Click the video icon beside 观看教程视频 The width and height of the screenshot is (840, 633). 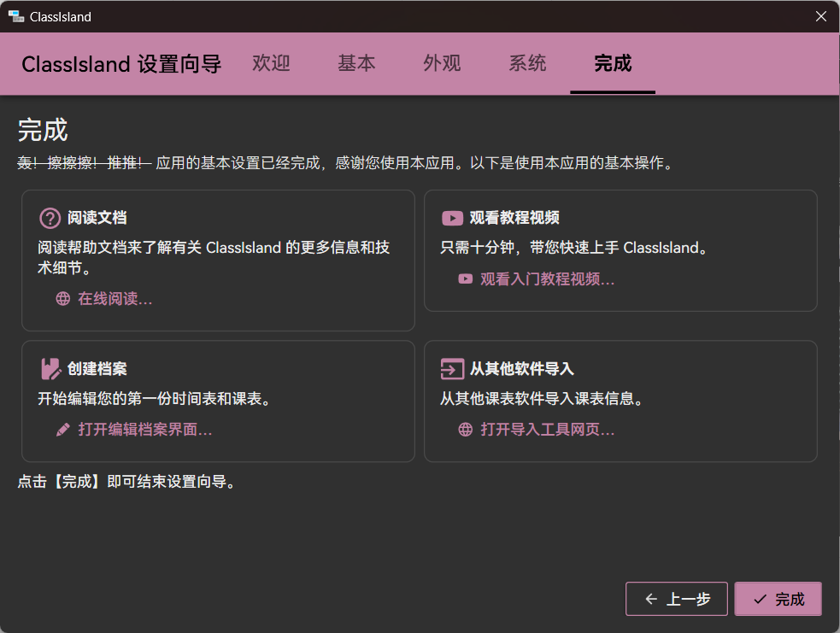tap(452, 218)
